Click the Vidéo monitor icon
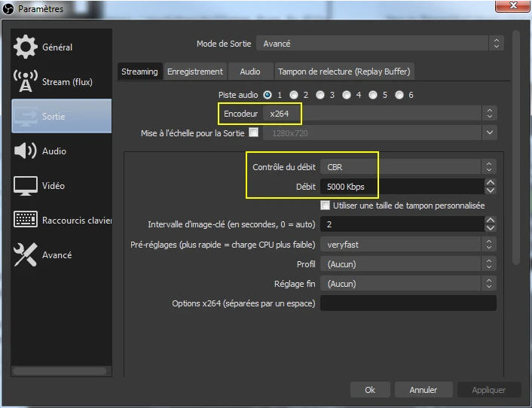Screen dimensions: 532x408 point(26,186)
